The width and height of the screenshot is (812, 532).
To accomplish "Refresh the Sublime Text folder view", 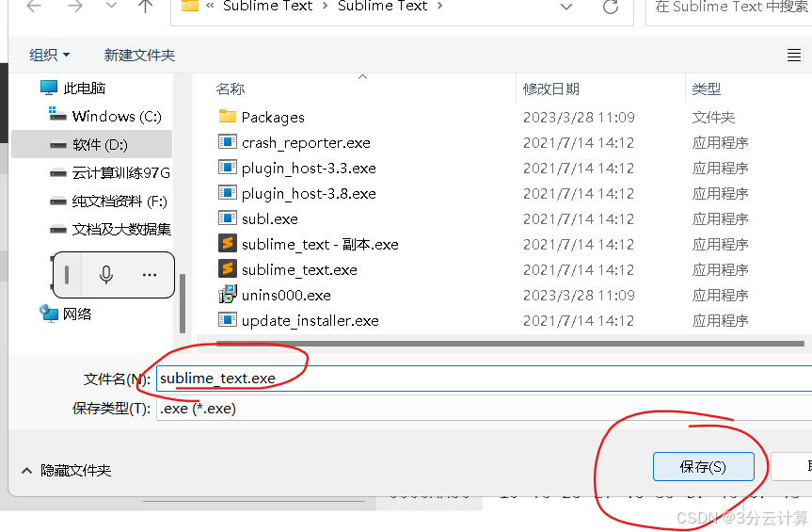I will pos(611,7).
